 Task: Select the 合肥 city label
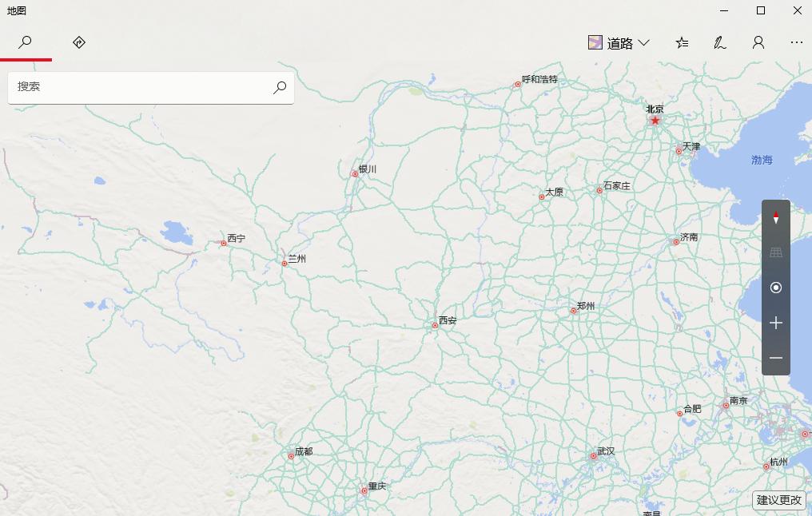(692, 409)
